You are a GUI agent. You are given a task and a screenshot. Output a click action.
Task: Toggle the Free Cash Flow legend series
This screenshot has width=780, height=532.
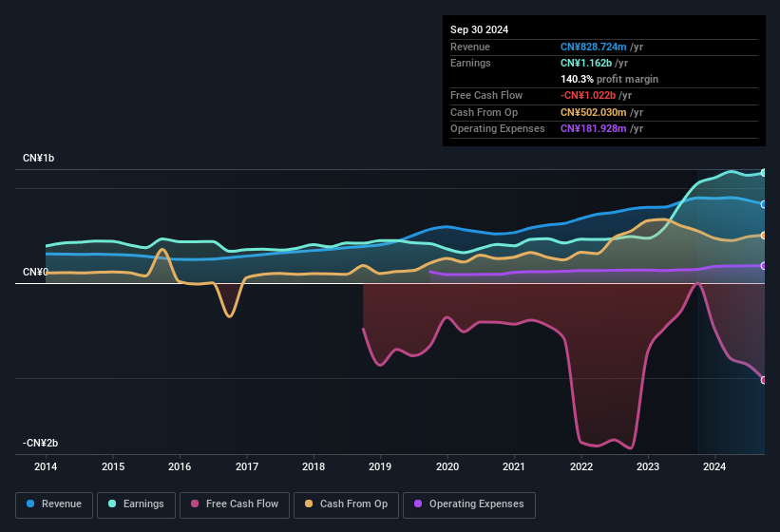pyautogui.click(x=235, y=504)
